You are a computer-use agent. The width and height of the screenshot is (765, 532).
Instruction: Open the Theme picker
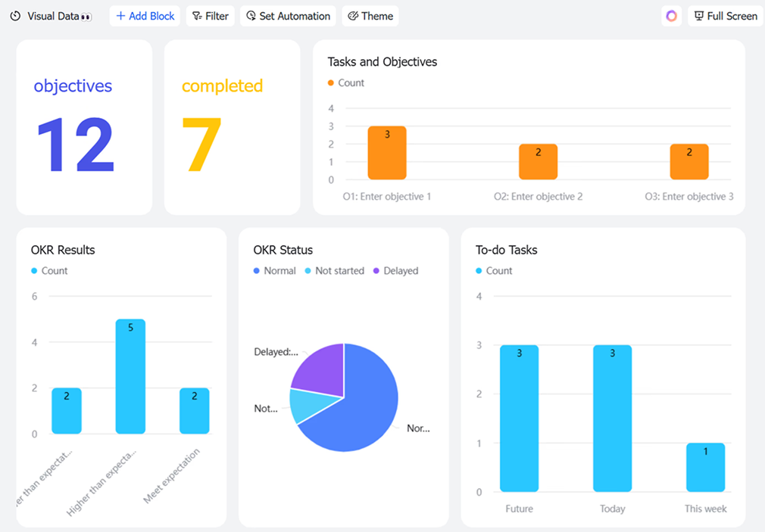370,16
